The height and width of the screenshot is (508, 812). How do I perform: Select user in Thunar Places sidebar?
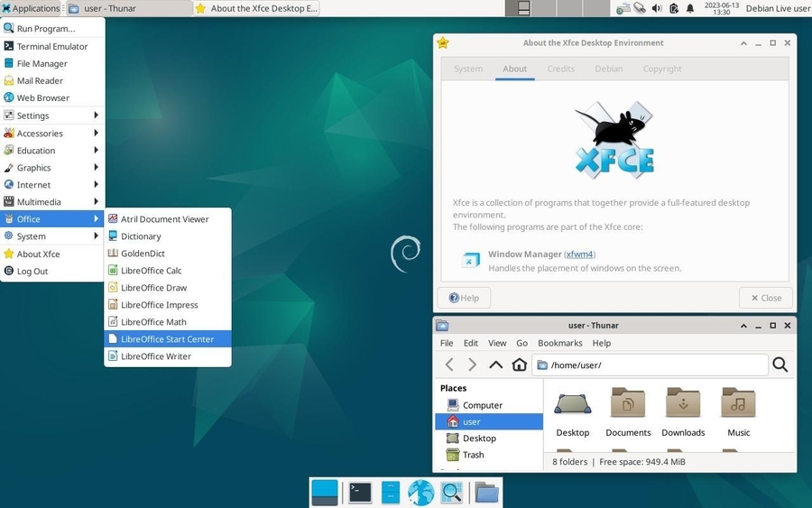489,421
